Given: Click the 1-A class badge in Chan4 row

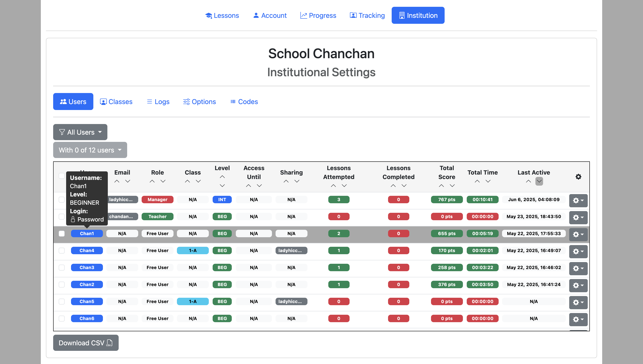Looking at the screenshot, I should click(193, 251).
